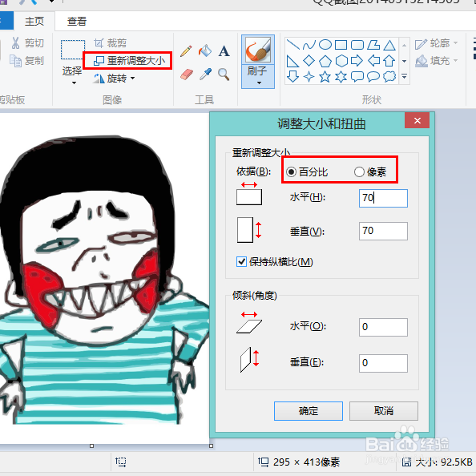Close the 调整大小和扭曲 dialog
This screenshot has height=476, width=476.
tap(418, 120)
